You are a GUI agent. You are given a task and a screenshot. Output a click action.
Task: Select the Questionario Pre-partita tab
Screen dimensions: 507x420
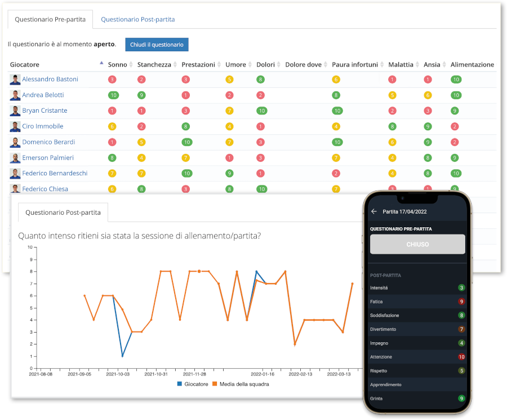[x=50, y=19]
